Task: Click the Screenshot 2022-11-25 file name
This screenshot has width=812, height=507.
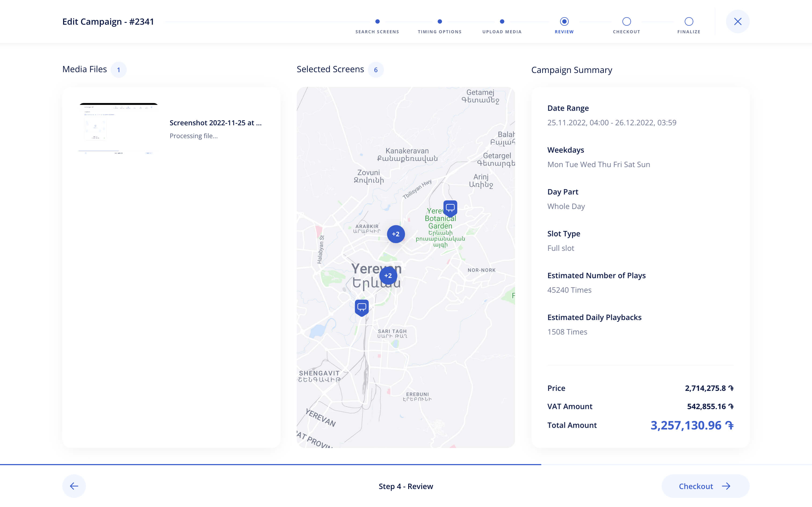Action: (x=215, y=123)
